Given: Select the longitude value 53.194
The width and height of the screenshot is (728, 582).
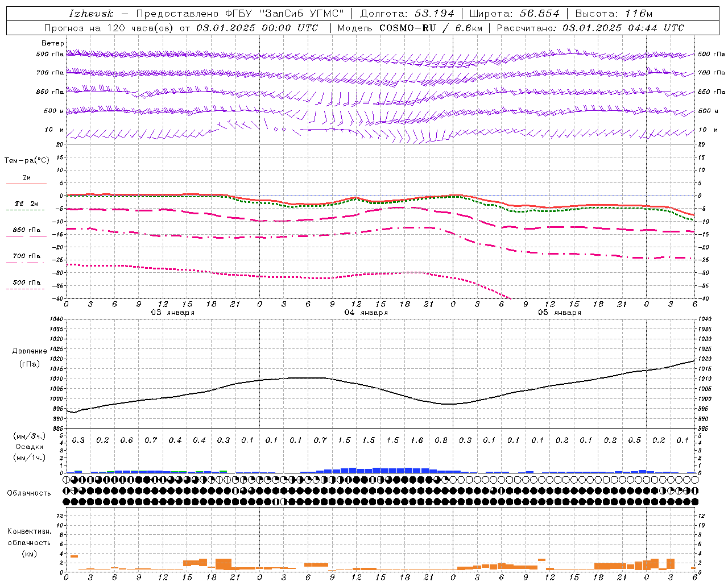Looking at the screenshot, I should (435, 14).
